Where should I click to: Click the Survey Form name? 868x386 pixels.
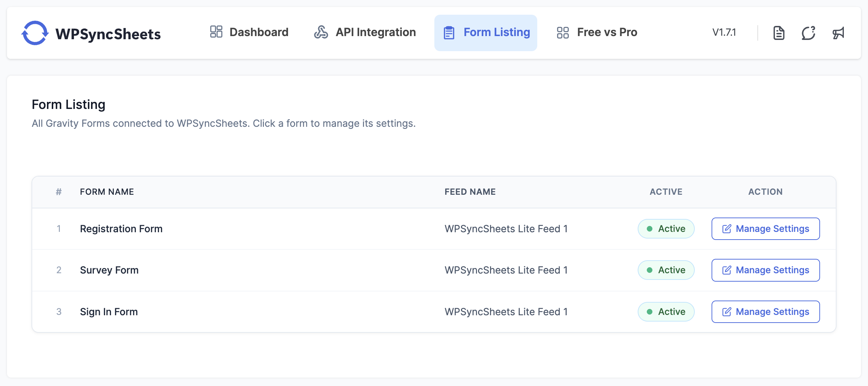[109, 270]
